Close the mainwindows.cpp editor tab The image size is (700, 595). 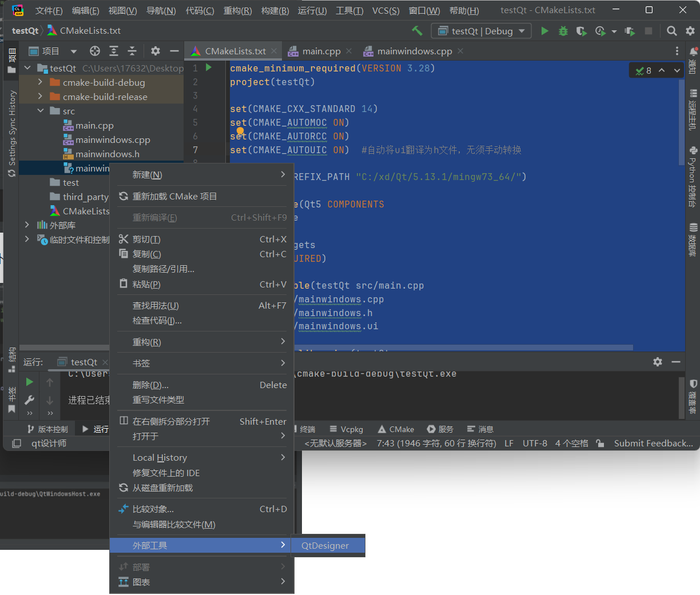point(460,51)
